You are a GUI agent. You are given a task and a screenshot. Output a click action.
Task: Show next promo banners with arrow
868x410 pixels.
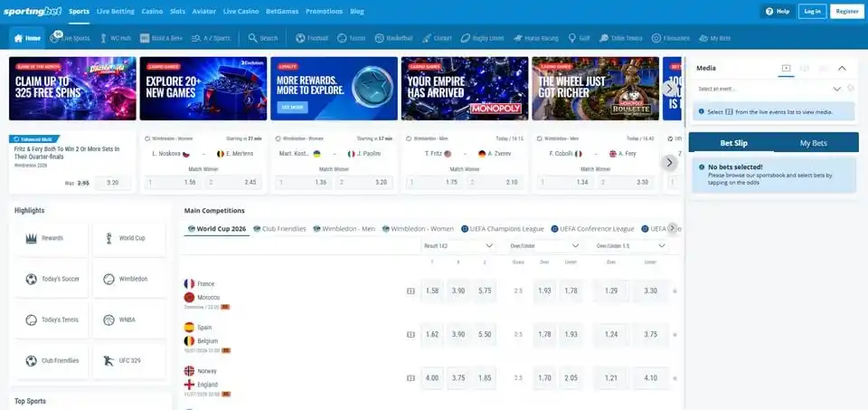click(669, 89)
